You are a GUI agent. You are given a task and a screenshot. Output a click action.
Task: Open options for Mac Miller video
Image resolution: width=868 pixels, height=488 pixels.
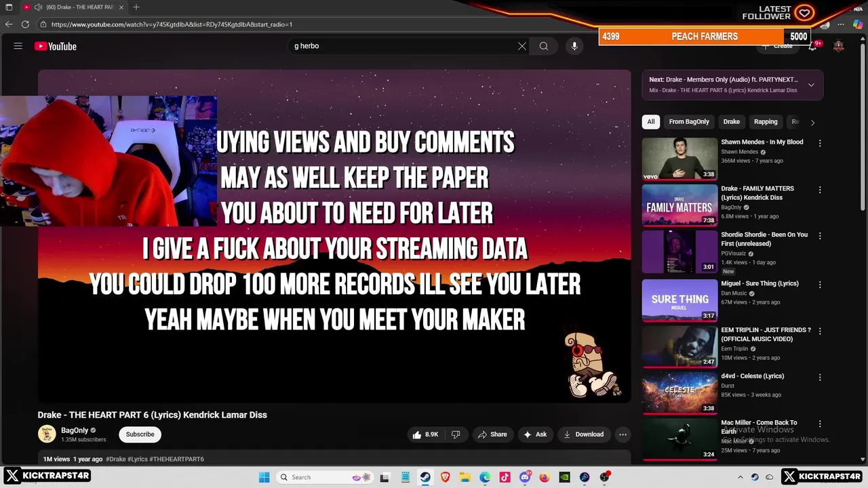coord(820,424)
